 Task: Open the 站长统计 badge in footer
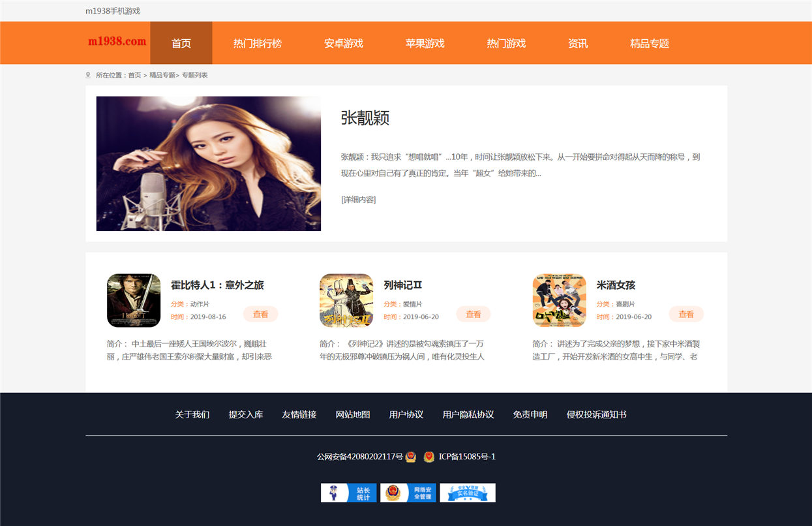(348, 493)
